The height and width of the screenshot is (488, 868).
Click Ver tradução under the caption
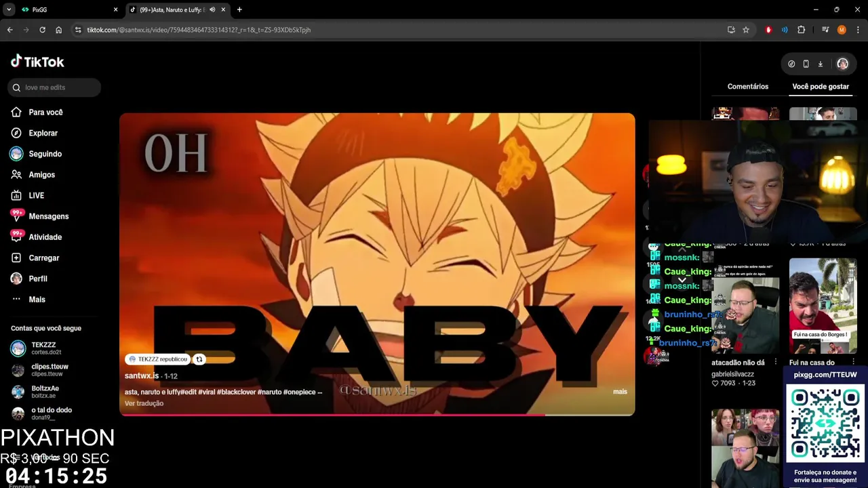(144, 403)
